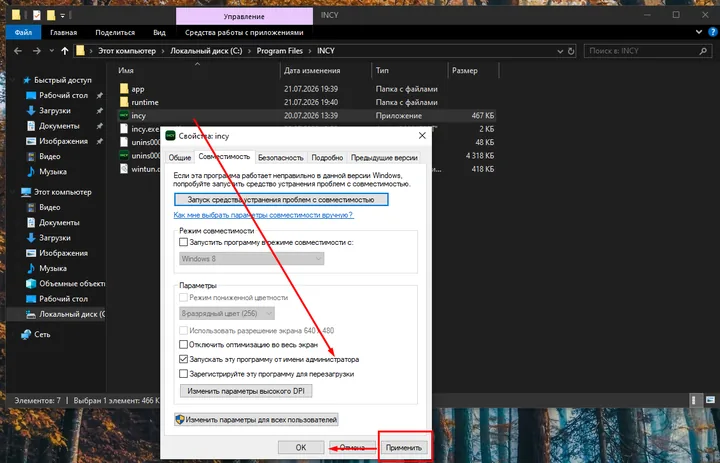Image resolution: width=720 pixels, height=463 pixels.
Task: Open the 8-bit color (256) dropdown
Action: click(x=227, y=313)
